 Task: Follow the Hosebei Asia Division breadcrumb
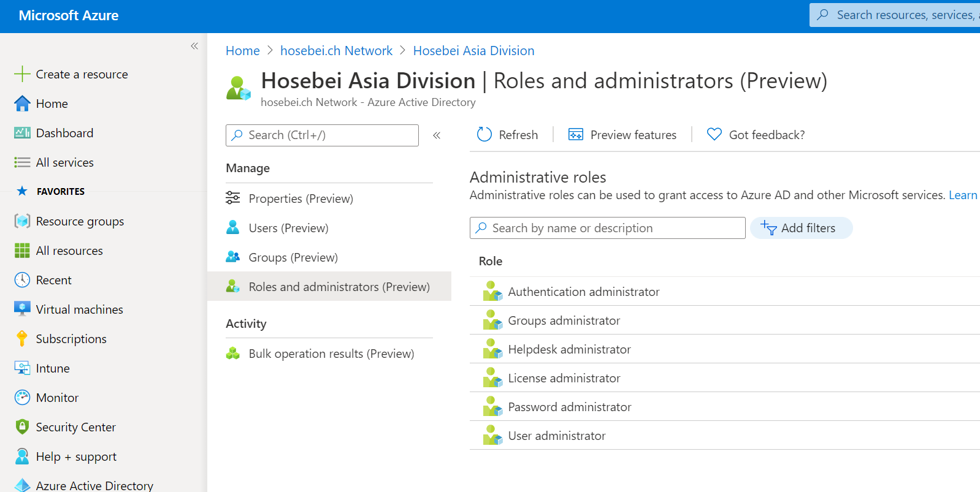coord(473,51)
